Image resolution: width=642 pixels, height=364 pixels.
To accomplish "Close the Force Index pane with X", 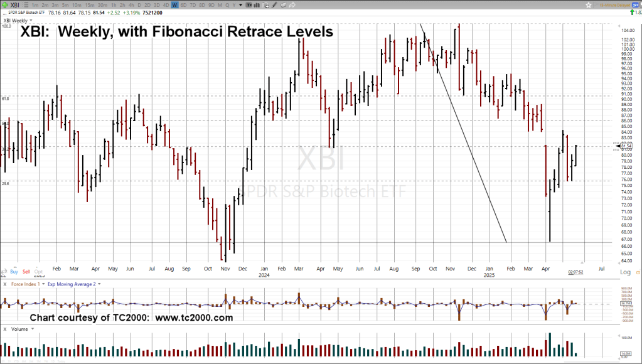I will tap(6, 284).
